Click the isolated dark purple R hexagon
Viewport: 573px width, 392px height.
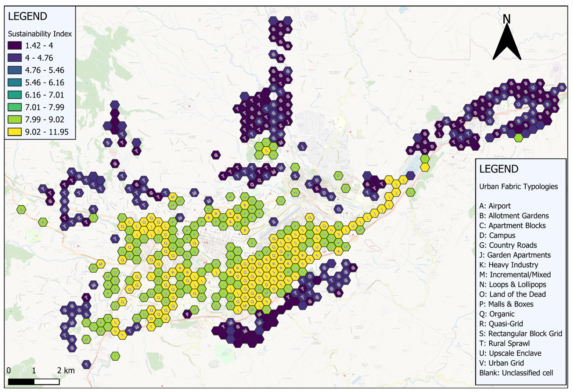pyautogui.click(x=274, y=221)
